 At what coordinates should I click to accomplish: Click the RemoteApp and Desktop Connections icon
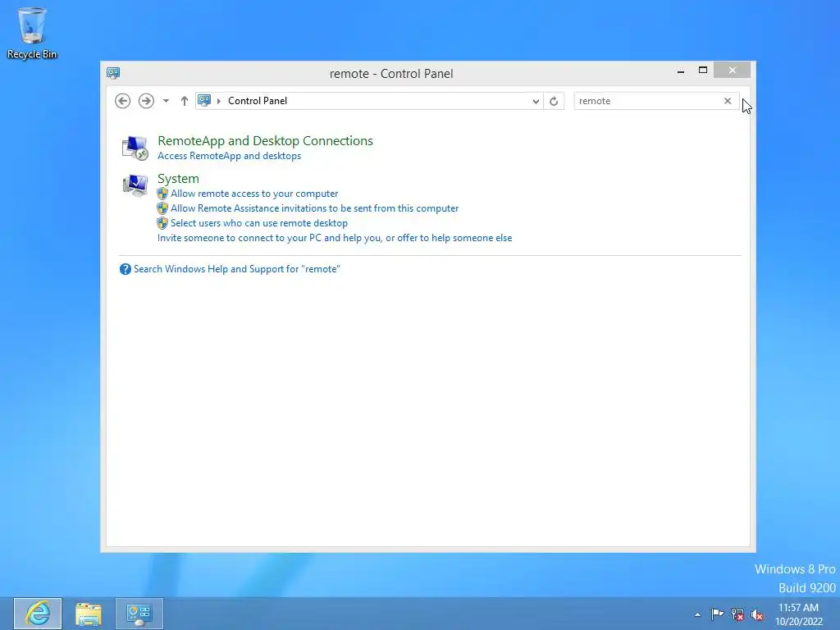click(x=135, y=148)
